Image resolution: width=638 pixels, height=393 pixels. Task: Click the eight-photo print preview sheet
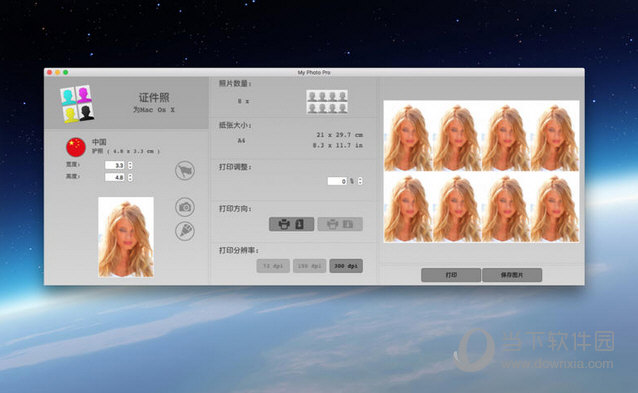pos(481,171)
